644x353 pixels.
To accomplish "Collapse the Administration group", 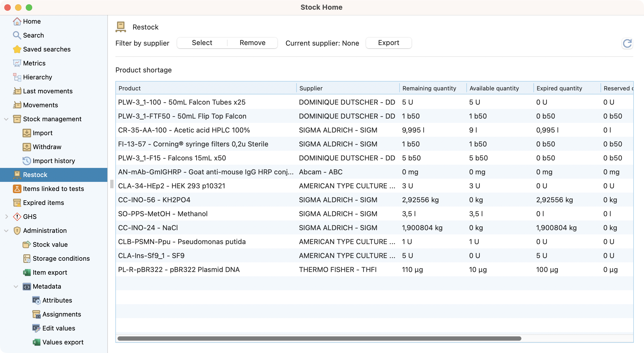I will pos(6,231).
